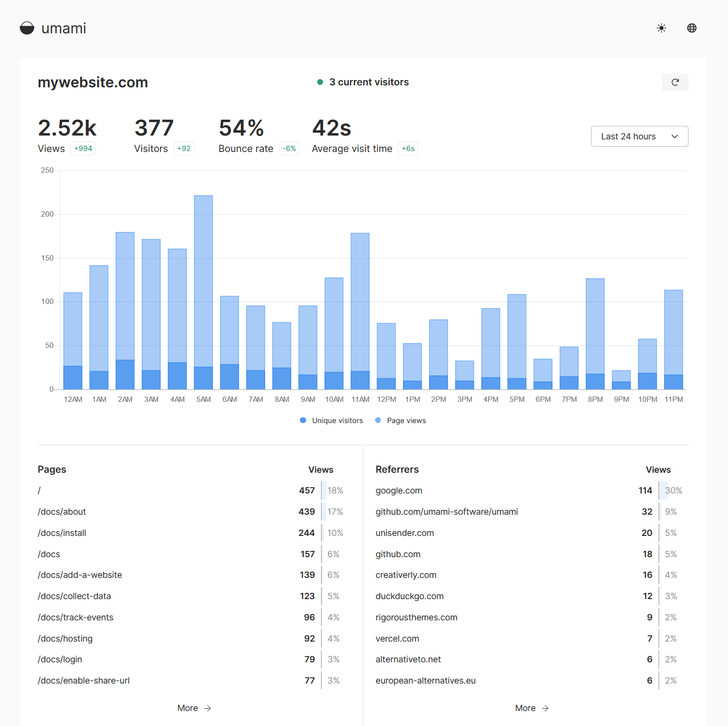Click the arrow beside Pages More
Image resolution: width=728 pixels, height=726 pixels.
[x=208, y=708]
